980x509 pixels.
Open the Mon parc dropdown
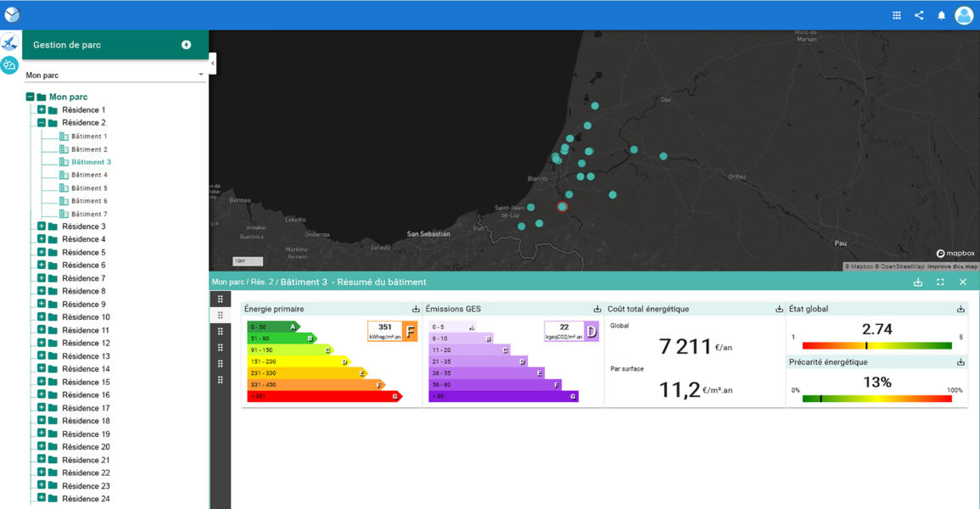(115, 75)
